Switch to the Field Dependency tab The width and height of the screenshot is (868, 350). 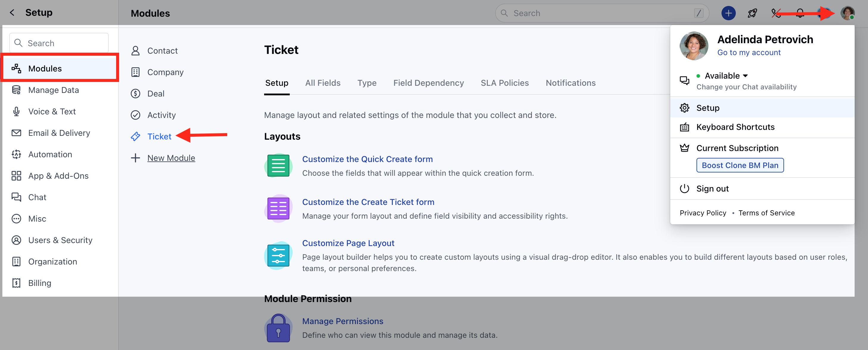[x=428, y=83]
